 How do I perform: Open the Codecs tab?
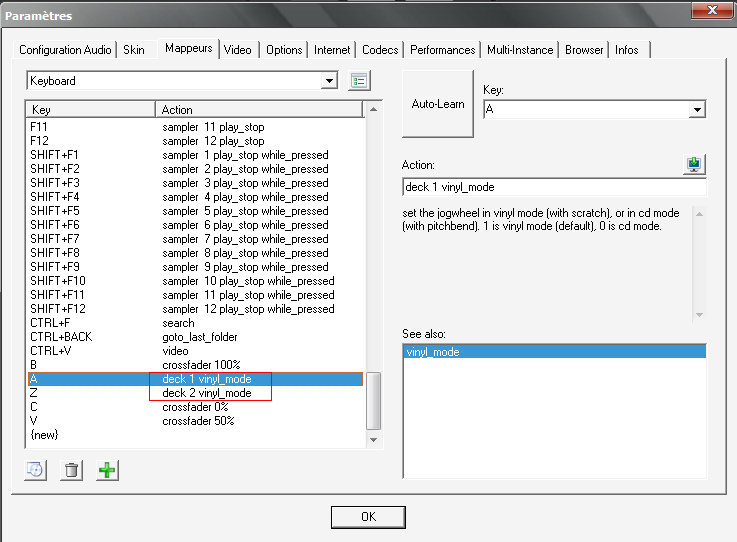(x=380, y=50)
